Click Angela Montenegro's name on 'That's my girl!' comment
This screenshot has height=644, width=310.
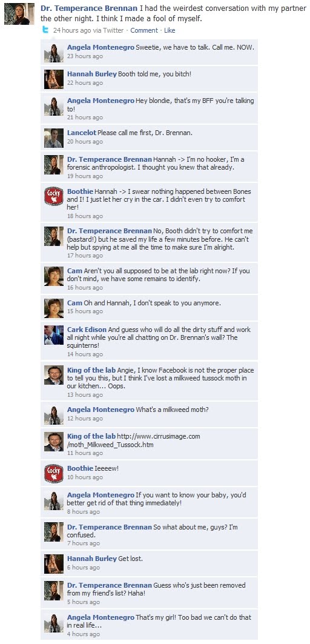(101, 617)
